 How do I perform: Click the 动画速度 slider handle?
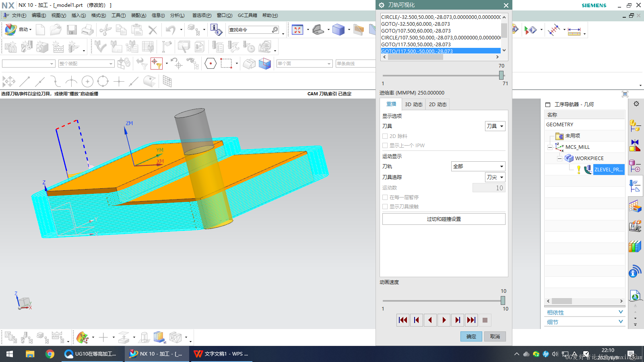click(503, 300)
